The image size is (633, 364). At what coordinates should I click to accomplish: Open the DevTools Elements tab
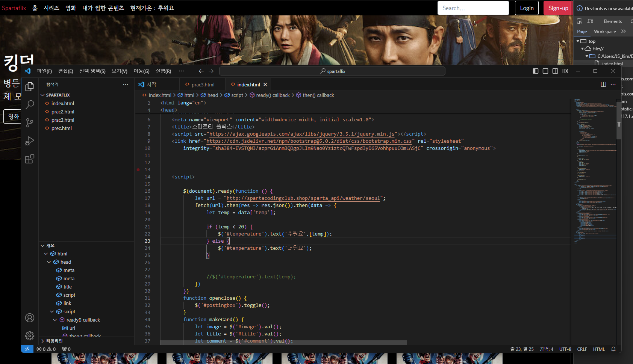[613, 21]
